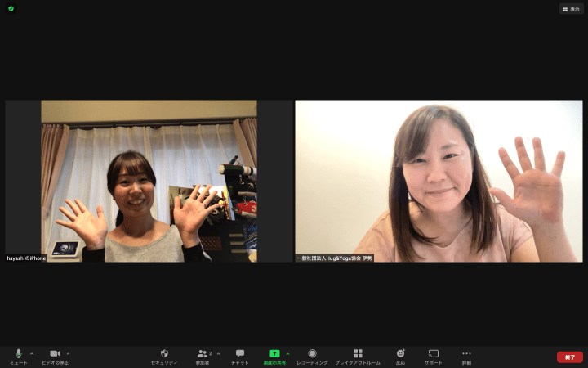
Task: Select the hayashi iPhone video tile
Action: pos(149,181)
